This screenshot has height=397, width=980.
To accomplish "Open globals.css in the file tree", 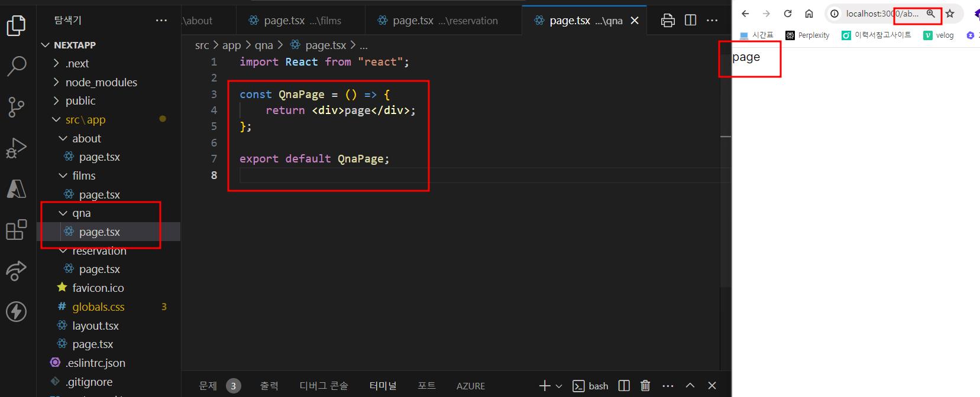I will [98, 307].
